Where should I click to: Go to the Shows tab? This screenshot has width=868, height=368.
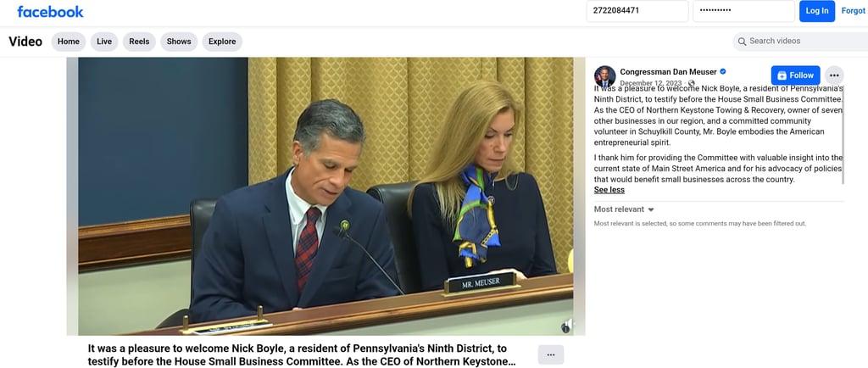point(179,42)
